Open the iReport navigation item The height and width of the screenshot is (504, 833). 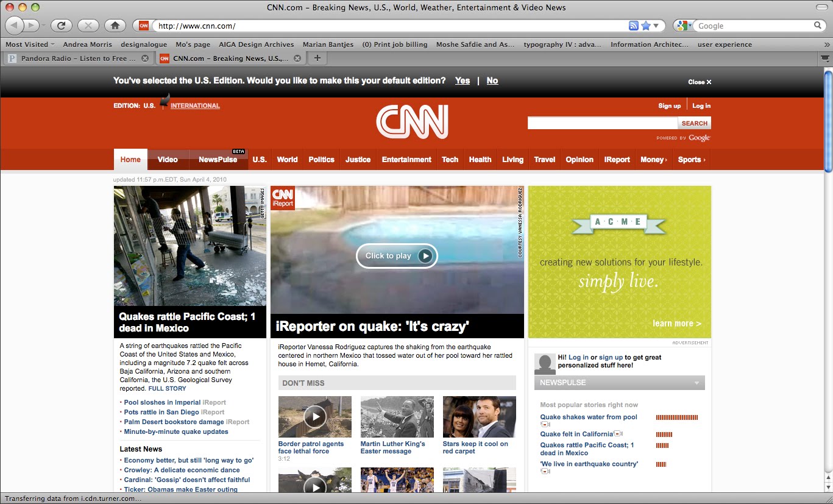pos(617,160)
